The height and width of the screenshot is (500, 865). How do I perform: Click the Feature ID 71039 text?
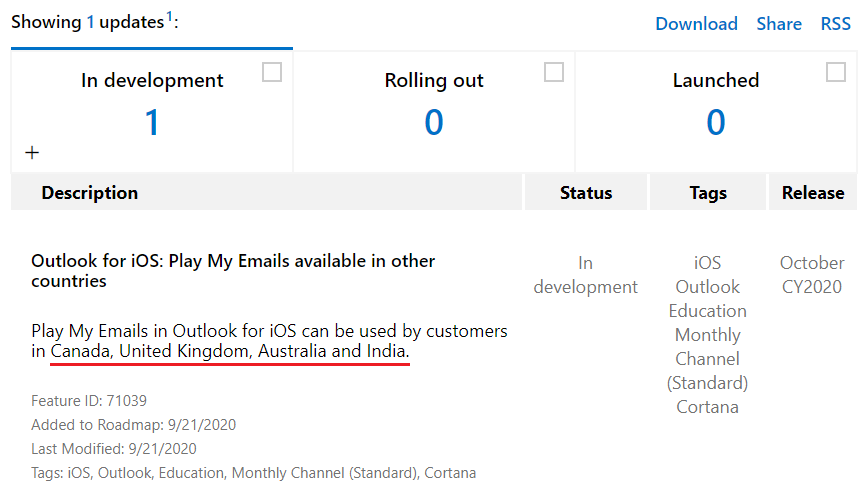[89, 401]
